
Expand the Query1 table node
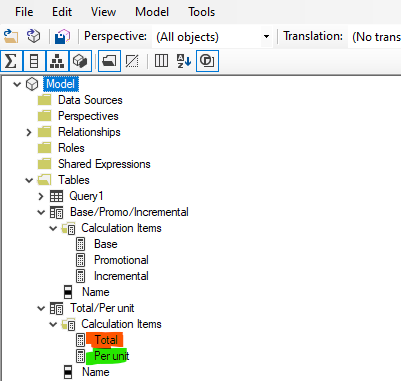tap(41, 196)
